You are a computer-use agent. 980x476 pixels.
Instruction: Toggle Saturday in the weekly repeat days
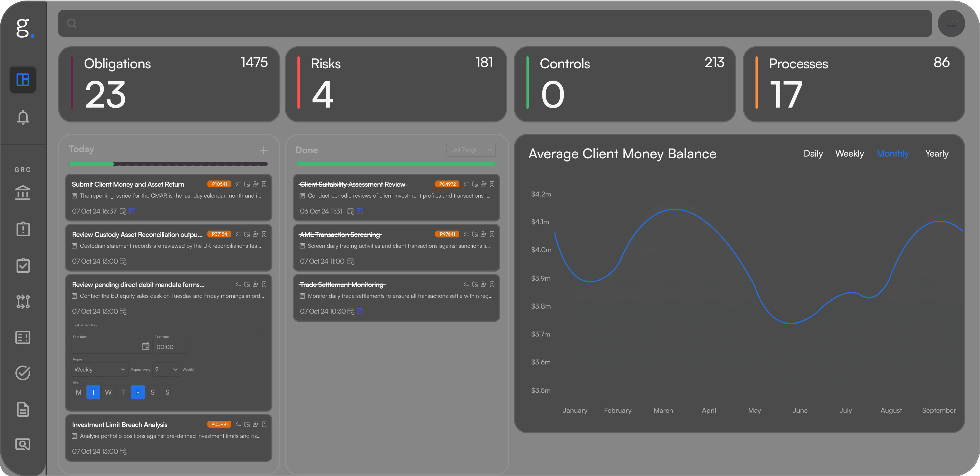click(x=152, y=392)
